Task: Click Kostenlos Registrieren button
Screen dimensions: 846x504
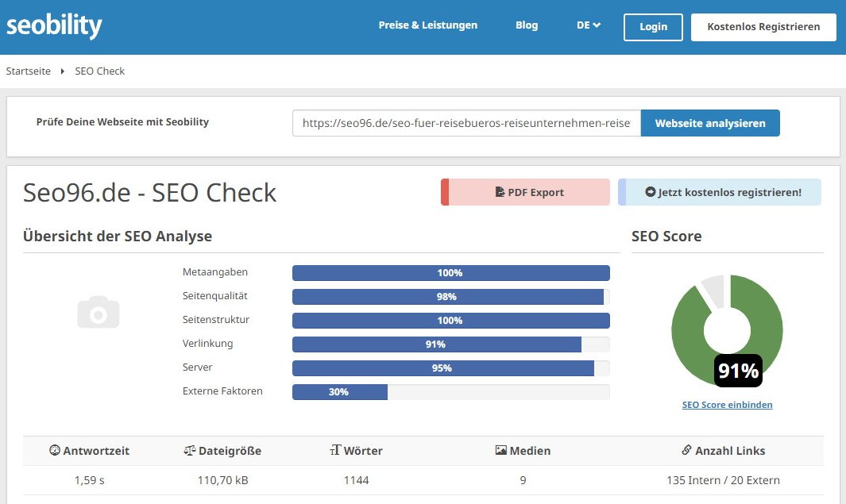Action: coord(763,26)
